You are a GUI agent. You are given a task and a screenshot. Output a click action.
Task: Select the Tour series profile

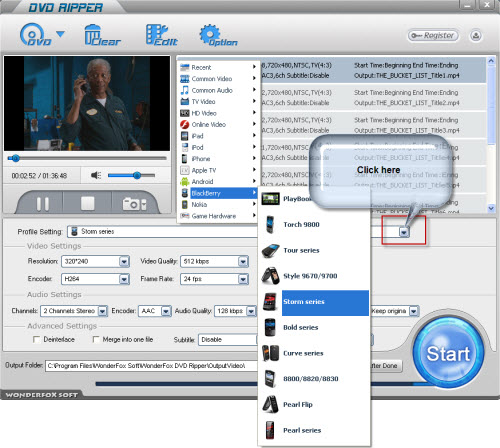coord(314,250)
